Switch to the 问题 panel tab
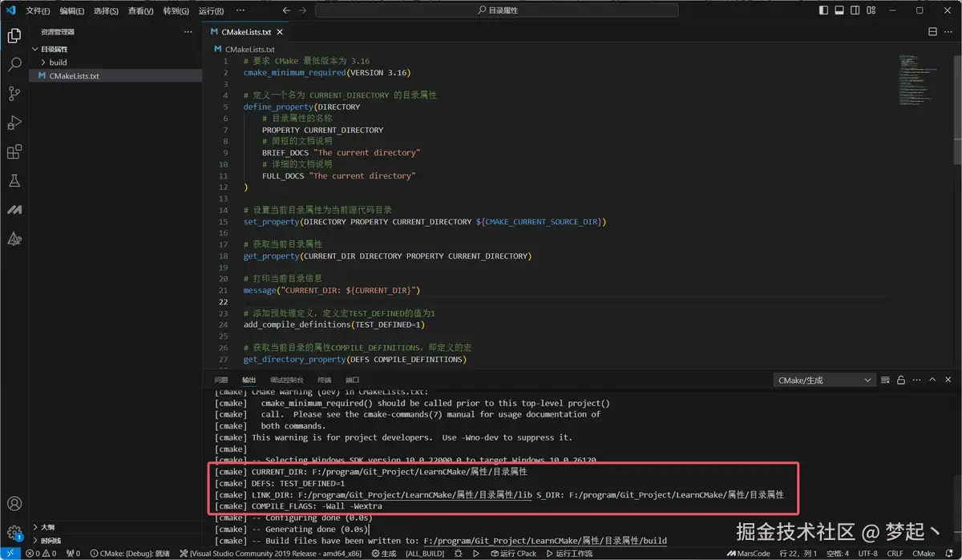This screenshot has width=962, height=560. coord(221,380)
